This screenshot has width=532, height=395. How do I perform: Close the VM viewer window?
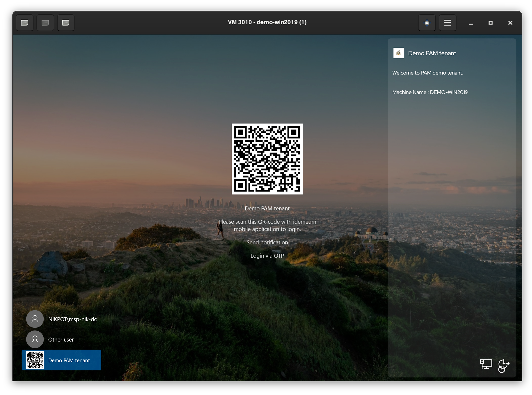point(510,23)
